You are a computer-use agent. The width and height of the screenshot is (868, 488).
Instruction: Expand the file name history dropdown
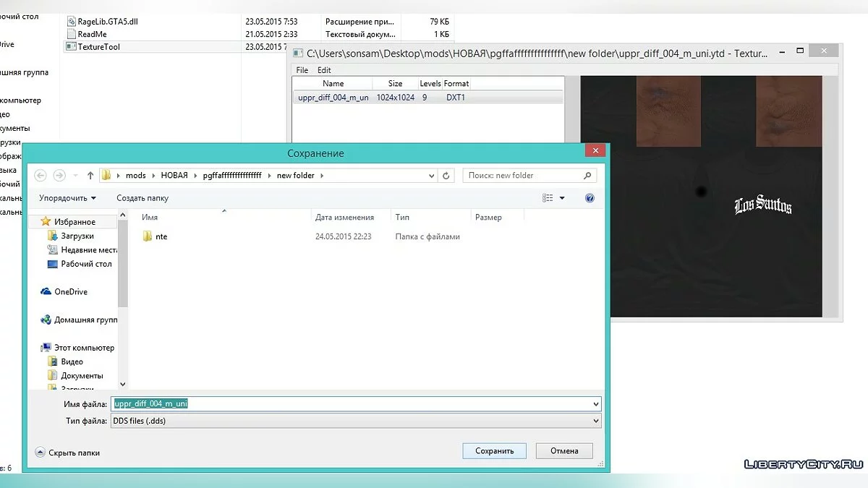(595, 404)
